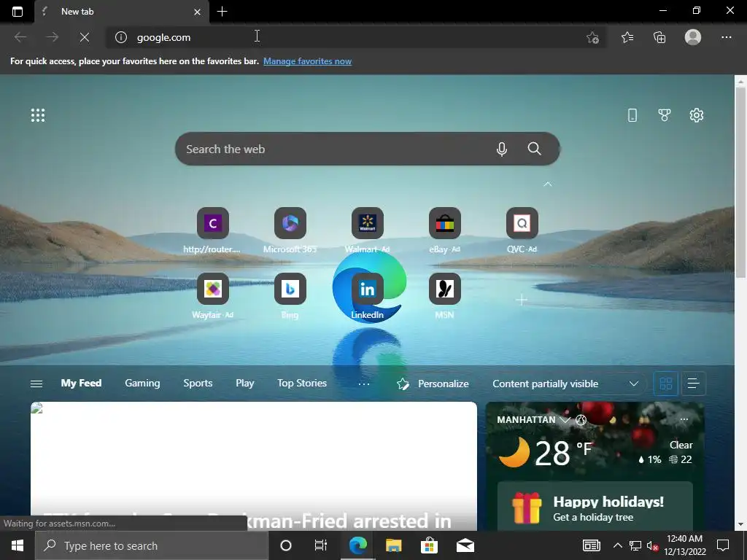
Task: Add a new quick link site
Action: 522,300
